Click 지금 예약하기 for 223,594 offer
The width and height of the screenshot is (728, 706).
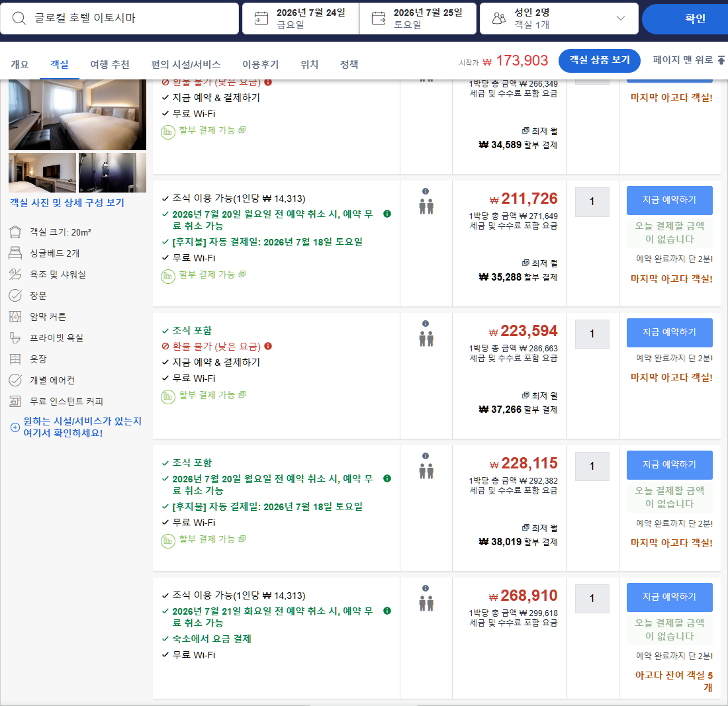(669, 332)
